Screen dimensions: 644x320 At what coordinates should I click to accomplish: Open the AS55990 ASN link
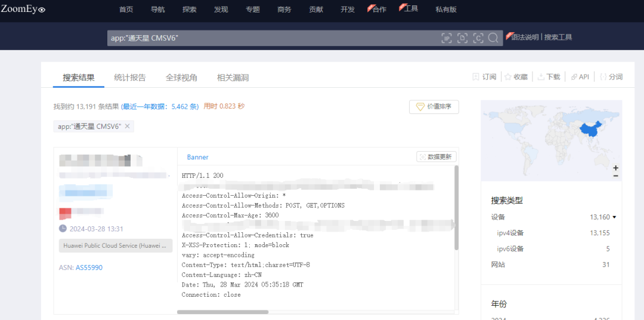point(89,268)
